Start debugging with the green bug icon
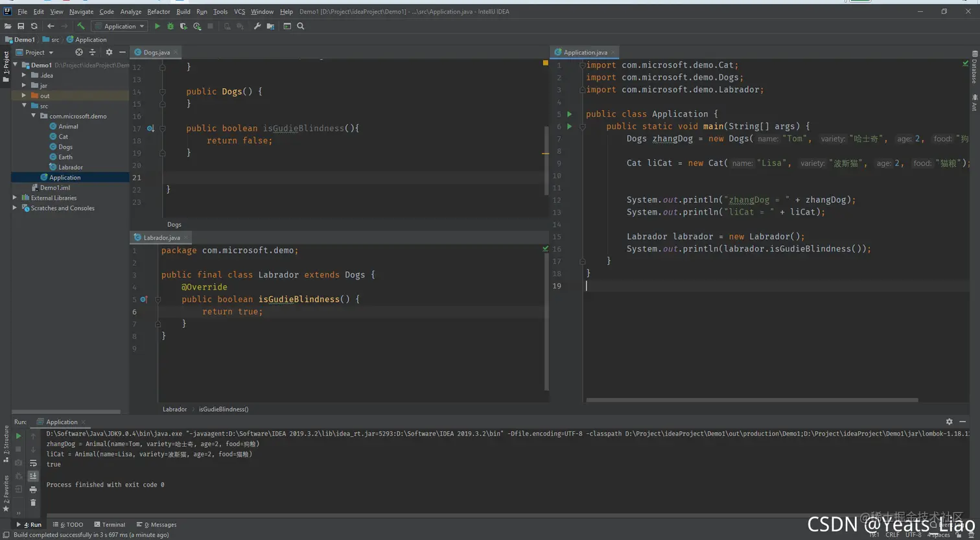Viewport: 980px width, 540px height. pos(170,27)
